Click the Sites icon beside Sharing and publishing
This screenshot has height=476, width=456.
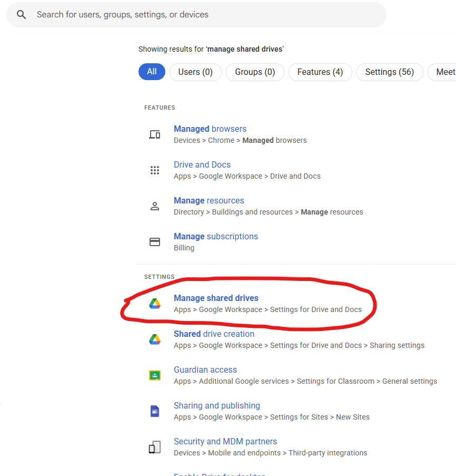click(x=155, y=411)
